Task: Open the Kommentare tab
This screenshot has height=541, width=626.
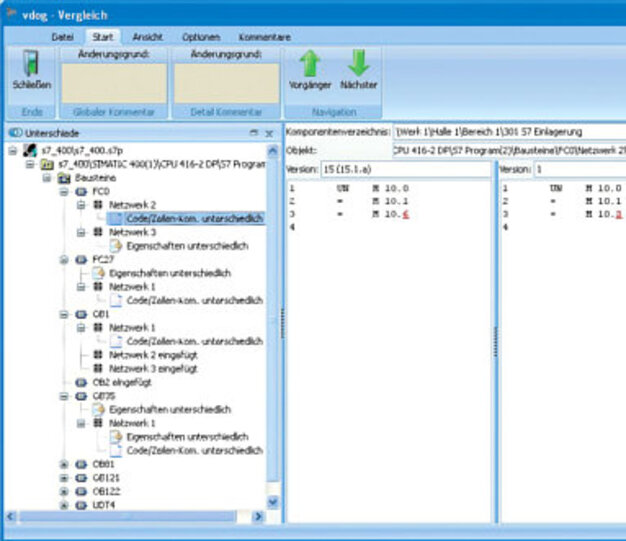Action: click(x=265, y=37)
